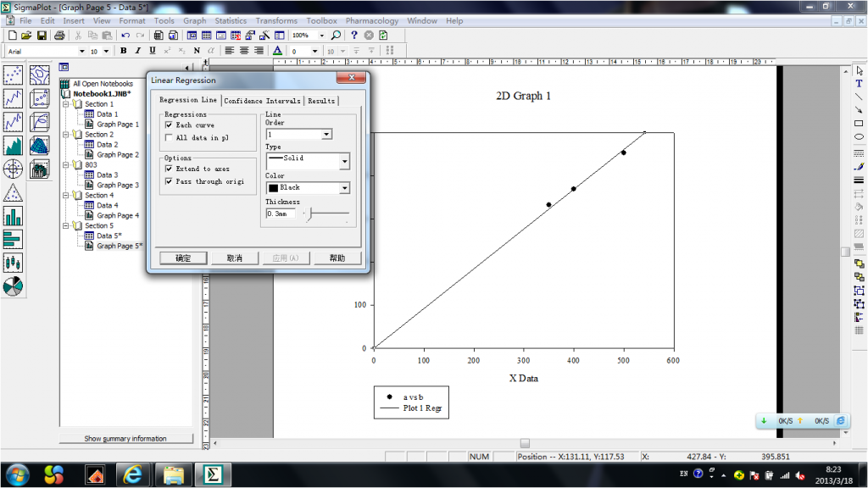
Task: Toggle Underline text formatting
Action: coord(153,51)
